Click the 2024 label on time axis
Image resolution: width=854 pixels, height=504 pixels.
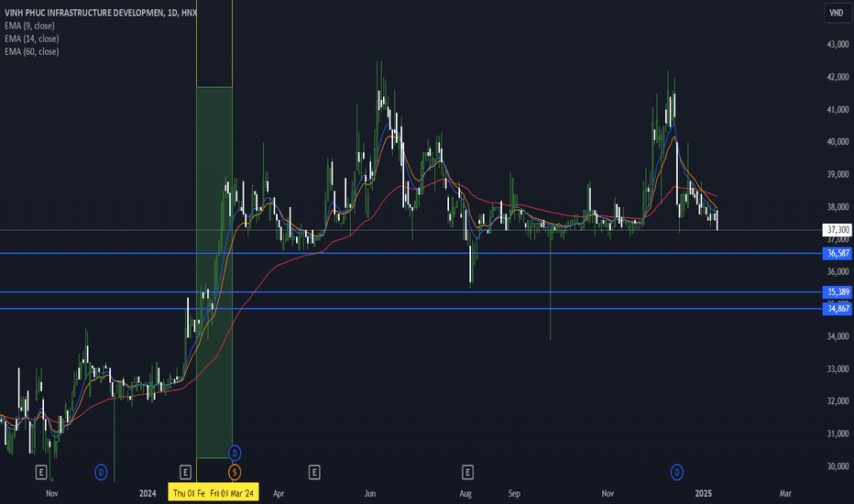point(148,494)
